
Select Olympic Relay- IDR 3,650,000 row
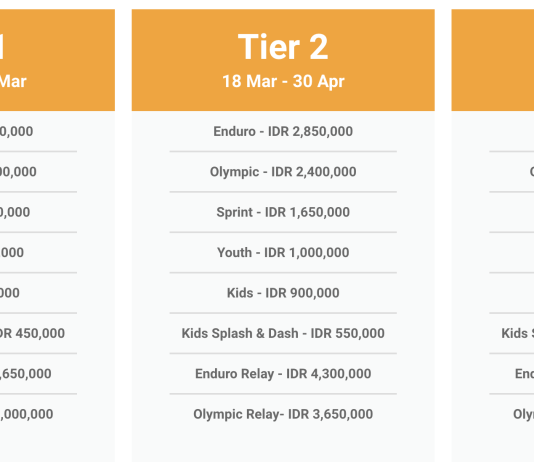coord(283,414)
